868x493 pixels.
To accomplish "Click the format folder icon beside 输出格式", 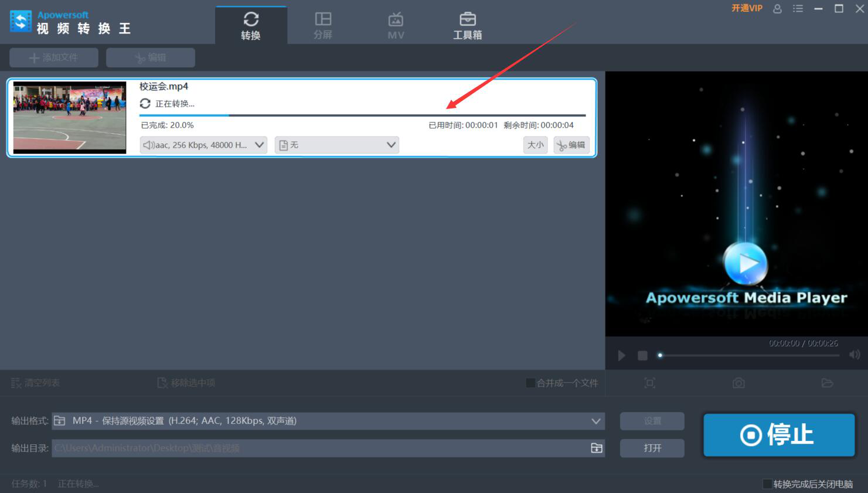I will click(x=59, y=420).
